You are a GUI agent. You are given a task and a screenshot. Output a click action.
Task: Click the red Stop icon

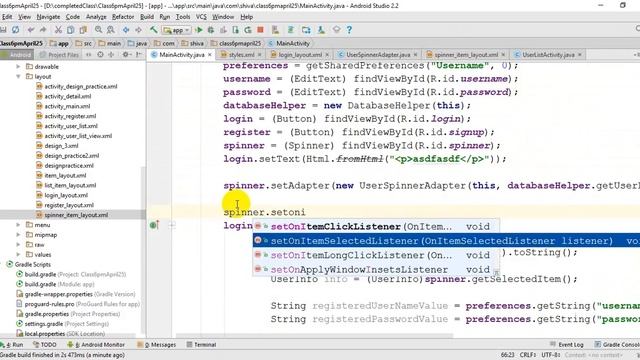260,30
